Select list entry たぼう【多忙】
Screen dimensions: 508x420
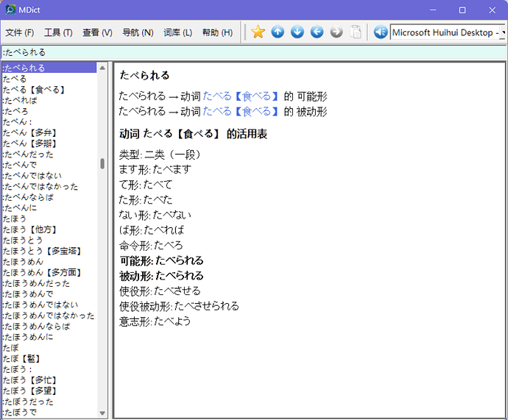(x=49, y=380)
